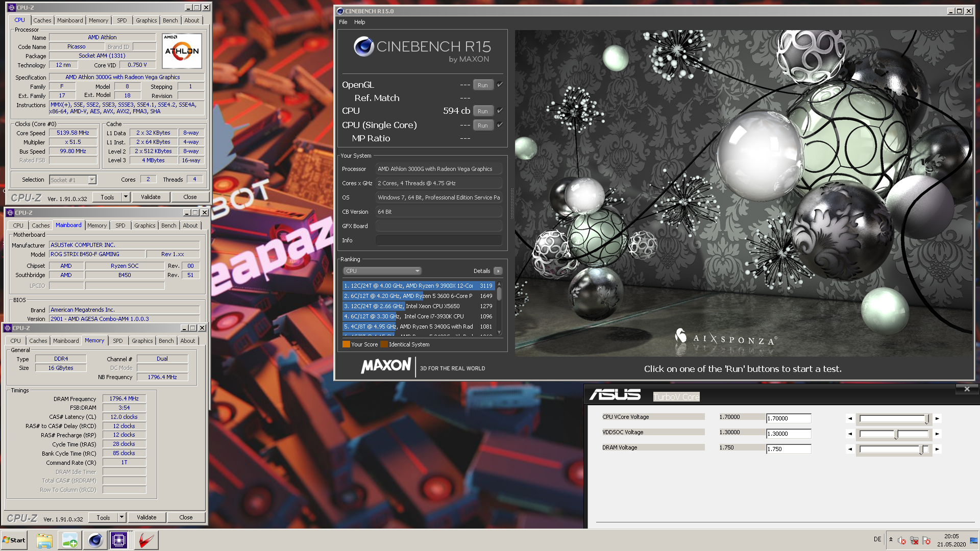Click Validate in bottom CPU-Z window
The image size is (980, 551).
(x=146, y=517)
